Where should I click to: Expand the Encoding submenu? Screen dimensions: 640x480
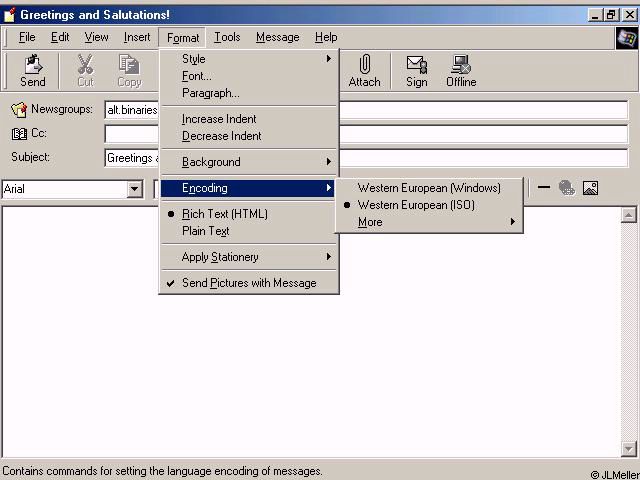click(248, 188)
